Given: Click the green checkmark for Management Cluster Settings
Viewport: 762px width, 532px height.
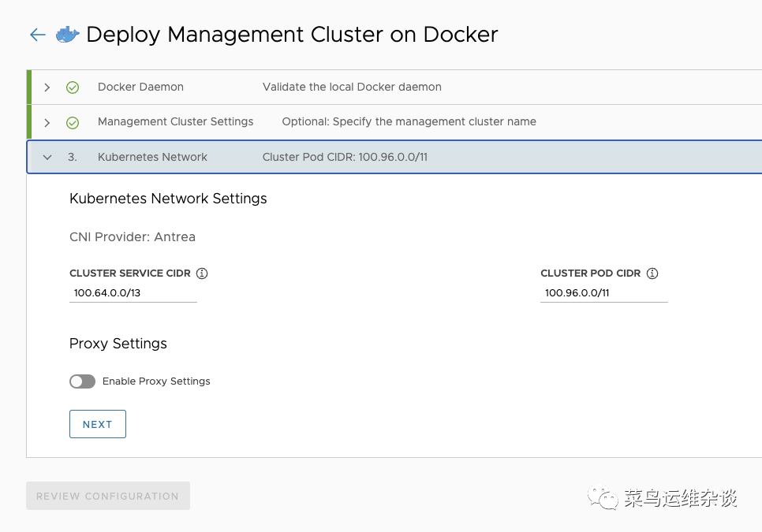Looking at the screenshot, I should (x=73, y=122).
